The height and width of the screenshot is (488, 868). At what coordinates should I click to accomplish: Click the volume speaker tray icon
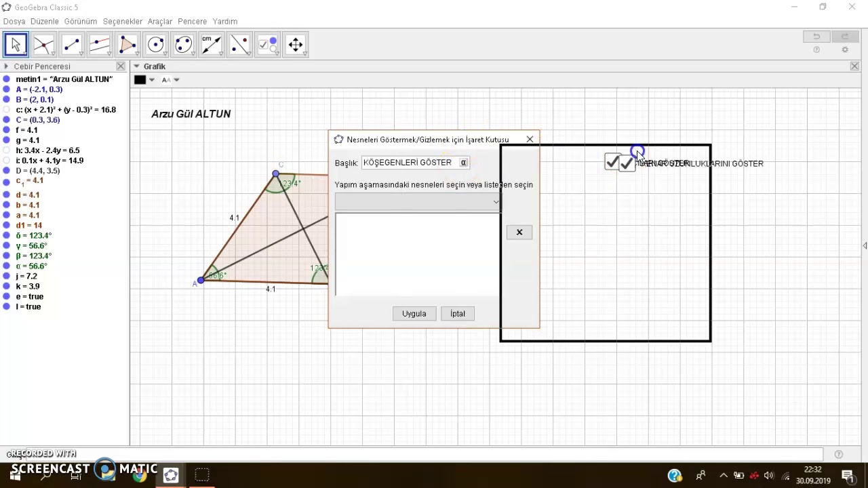769,476
